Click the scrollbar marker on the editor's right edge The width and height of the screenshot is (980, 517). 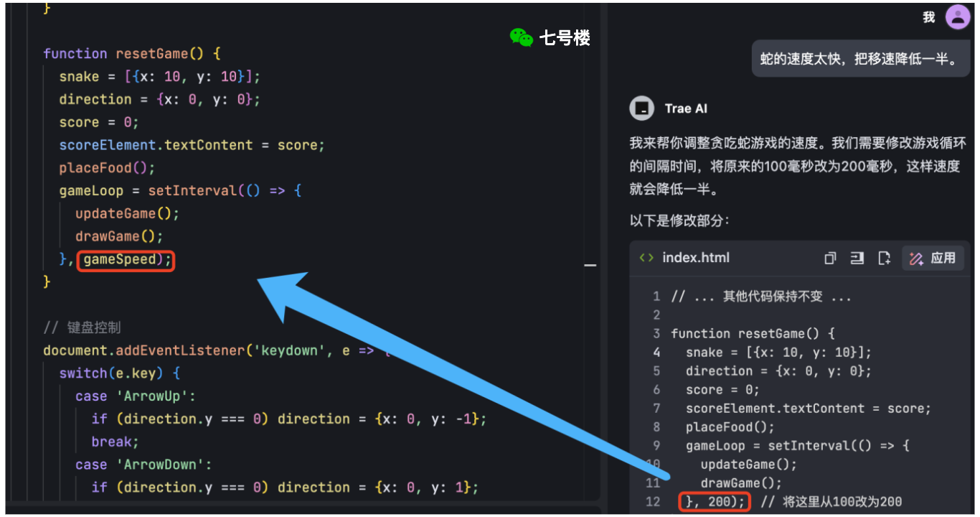pyautogui.click(x=590, y=265)
